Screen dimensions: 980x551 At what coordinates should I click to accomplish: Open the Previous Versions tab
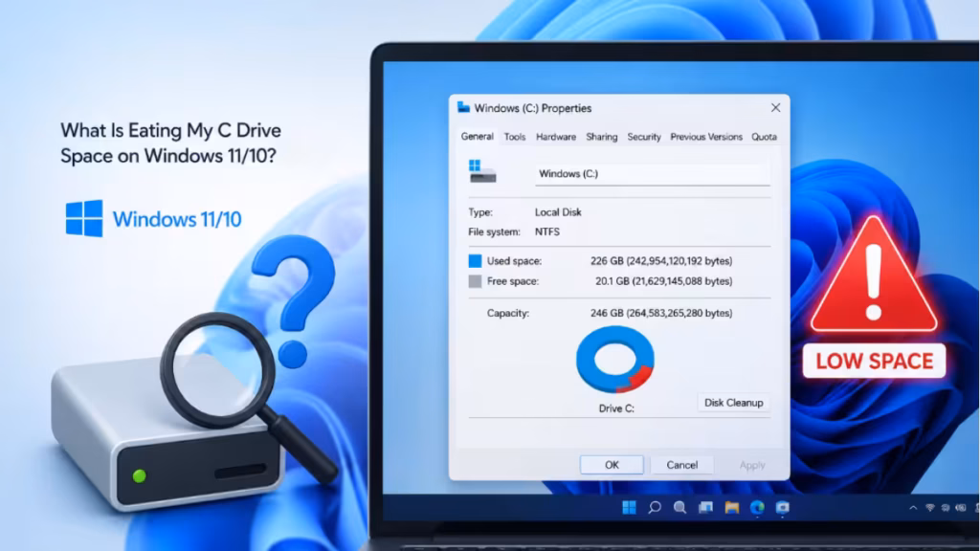(706, 137)
